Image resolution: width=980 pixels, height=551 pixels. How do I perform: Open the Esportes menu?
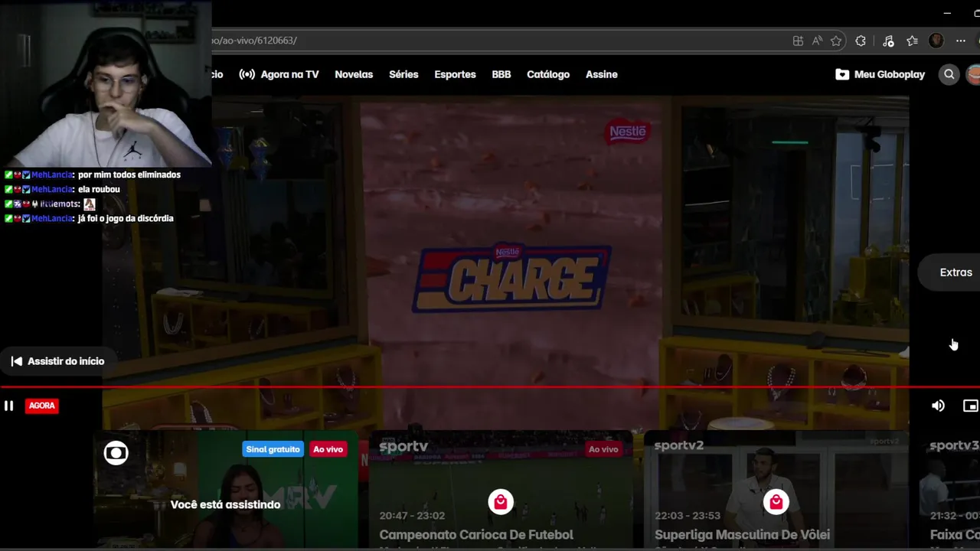tap(455, 74)
